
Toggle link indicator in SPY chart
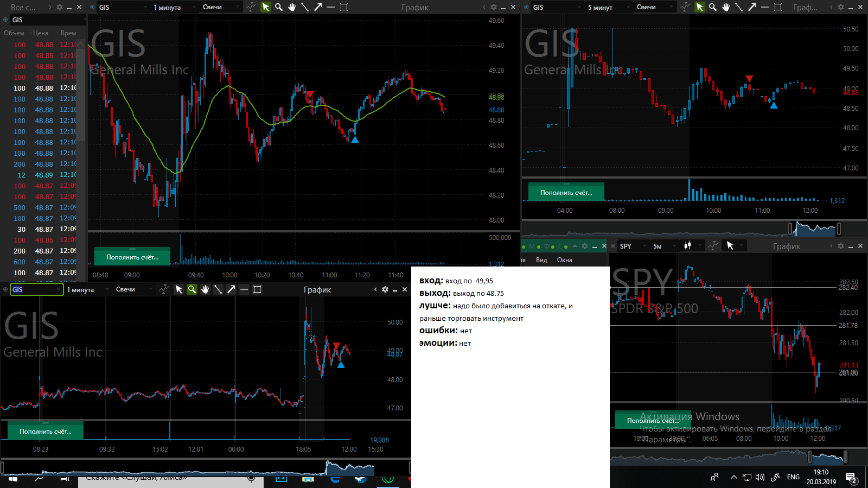click(x=614, y=246)
